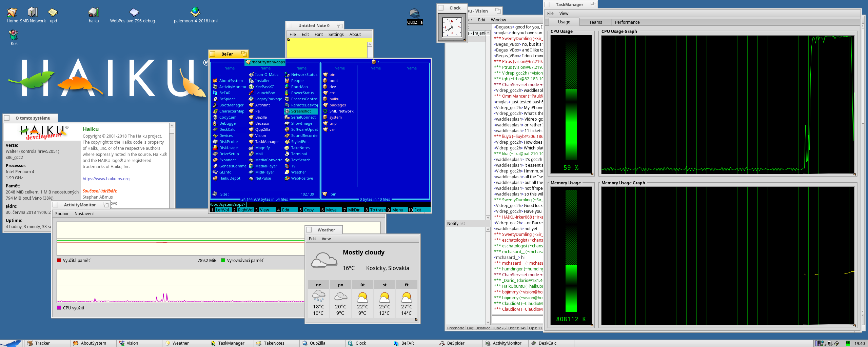Image resolution: width=868 pixels, height=347 pixels.
Task: Click the Využitá paměť color swatch
Action: (x=58, y=260)
